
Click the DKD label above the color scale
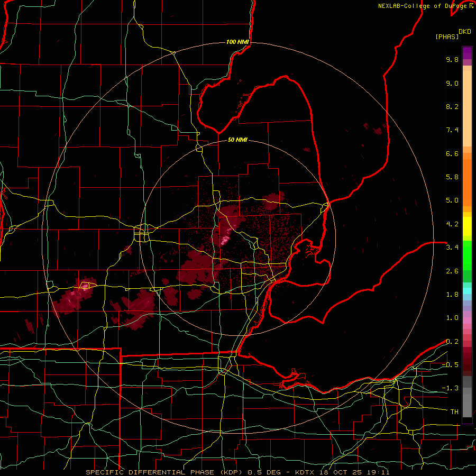(465, 32)
